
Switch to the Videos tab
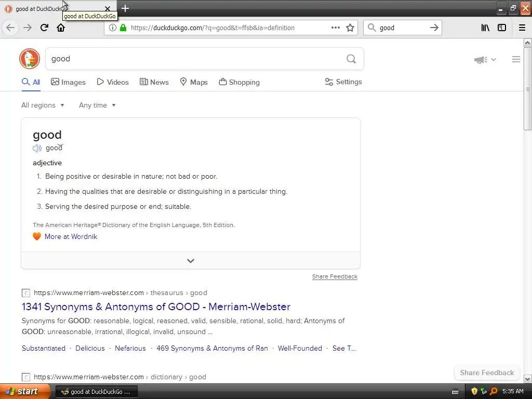(113, 82)
